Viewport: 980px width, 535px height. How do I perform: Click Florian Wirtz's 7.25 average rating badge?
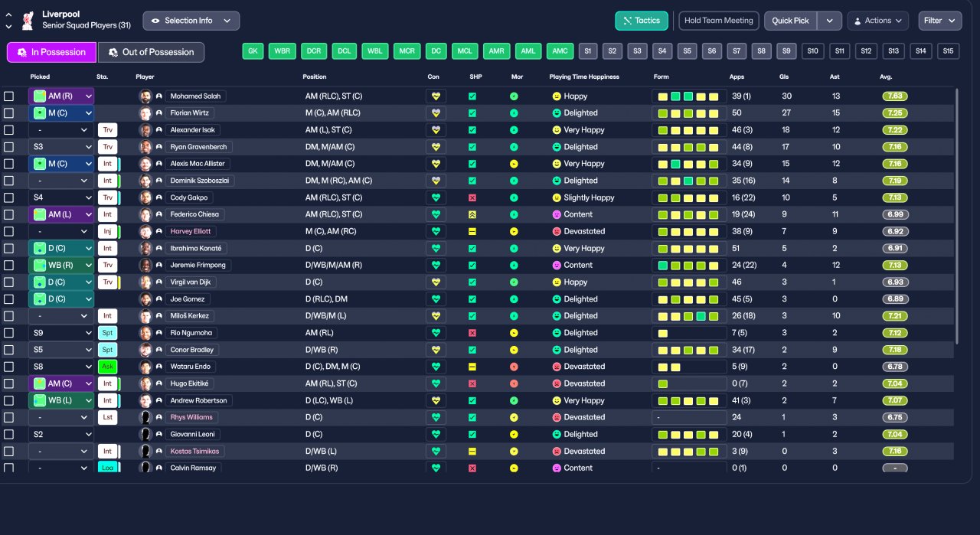[895, 113]
